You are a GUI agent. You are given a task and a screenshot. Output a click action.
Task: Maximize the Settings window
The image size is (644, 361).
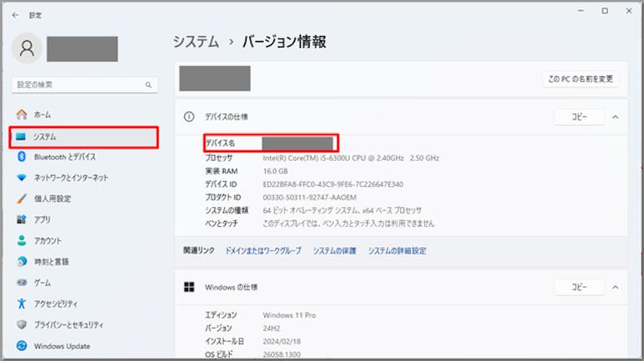605,11
